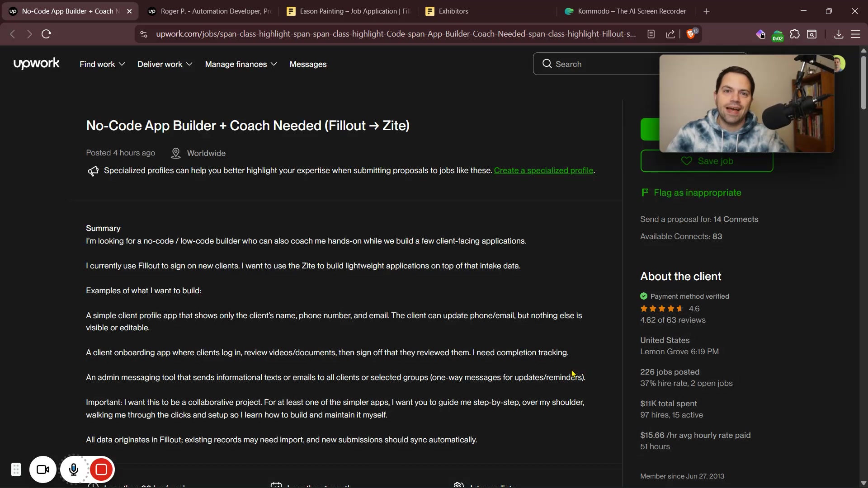Open Brave Shields lion icon
The height and width of the screenshot is (488, 868).
[691, 34]
